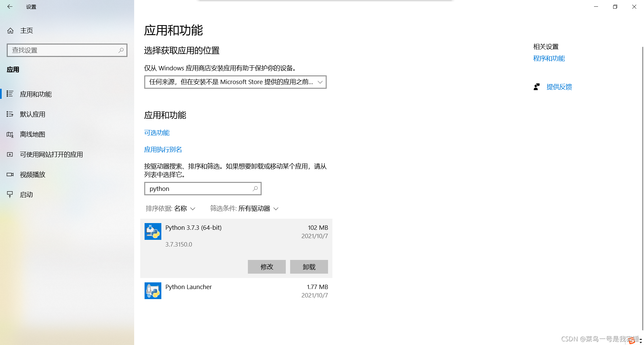Select the 主页 home icon
The height and width of the screenshot is (345, 644).
[x=10, y=30]
